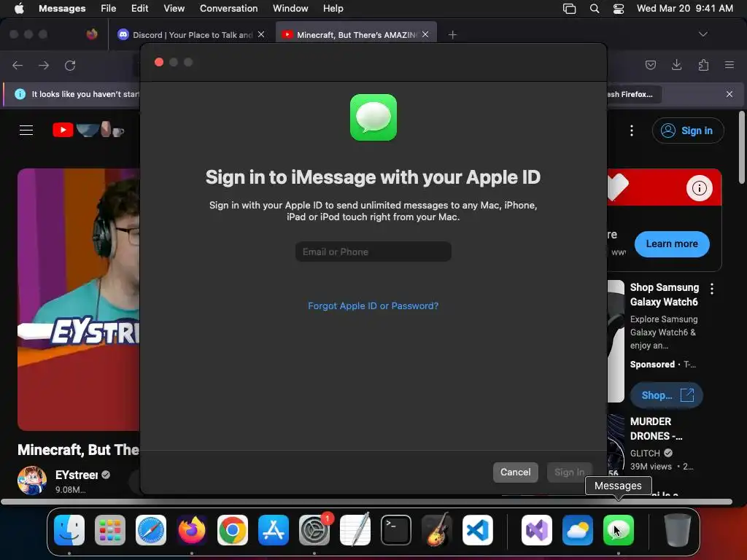Open Google Chrome from the Dock
This screenshot has width=747, height=560.
coord(233,530)
